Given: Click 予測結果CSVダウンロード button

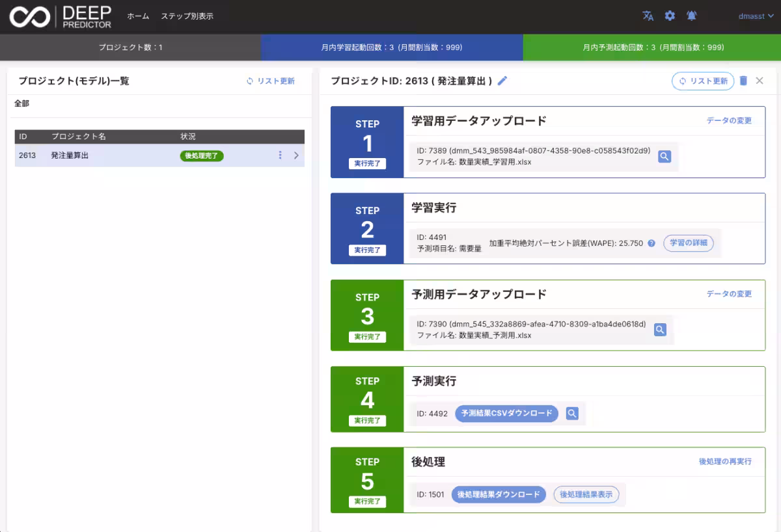Looking at the screenshot, I should (x=506, y=414).
